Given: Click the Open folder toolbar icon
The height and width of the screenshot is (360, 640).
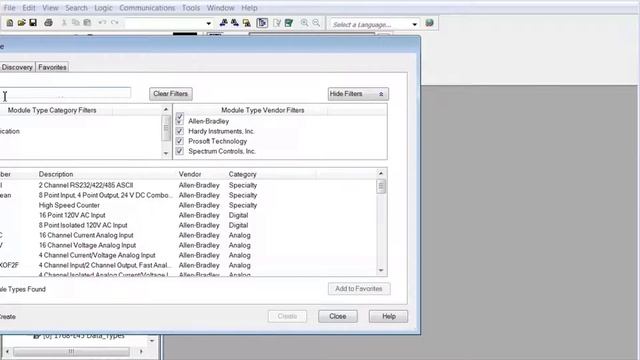Looking at the screenshot, I should 22,23.
